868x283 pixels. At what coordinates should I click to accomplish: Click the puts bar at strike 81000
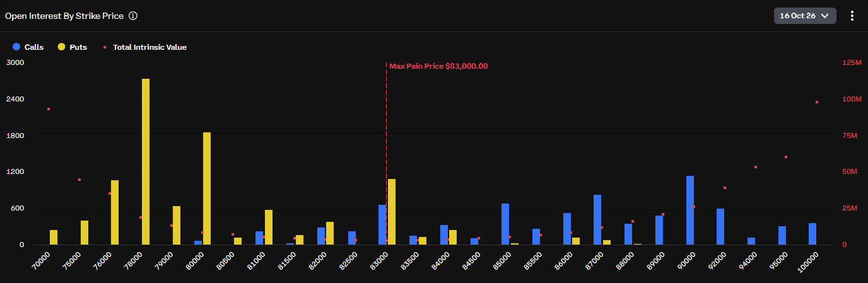269,227
